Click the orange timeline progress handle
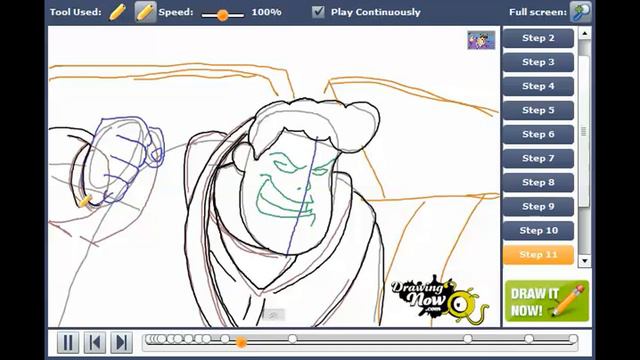 point(241,342)
